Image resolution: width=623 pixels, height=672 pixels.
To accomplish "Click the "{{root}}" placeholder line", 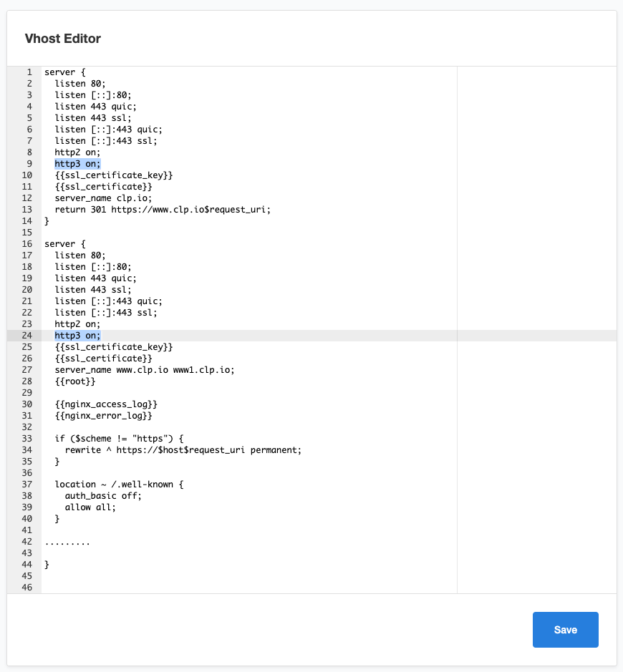I will pyautogui.click(x=74, y=381).
